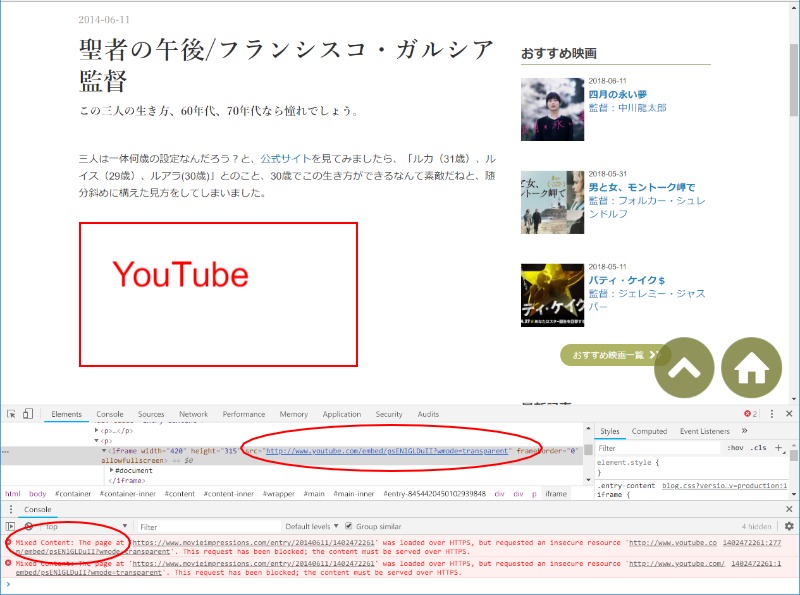The height and width of the screenshot is (595, 800).
Task: Switch to the Elements tab
Action: [66, 414]
